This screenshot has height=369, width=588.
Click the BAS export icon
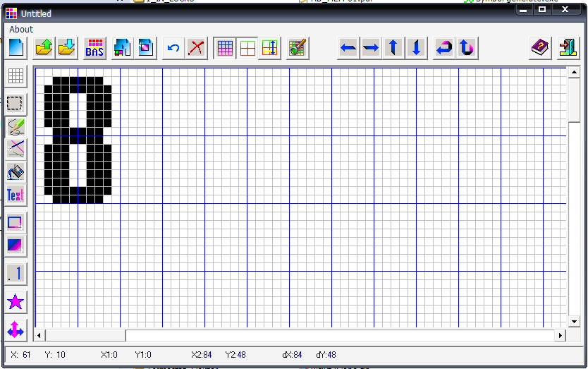pyautogui.click(x=94, y=48)
